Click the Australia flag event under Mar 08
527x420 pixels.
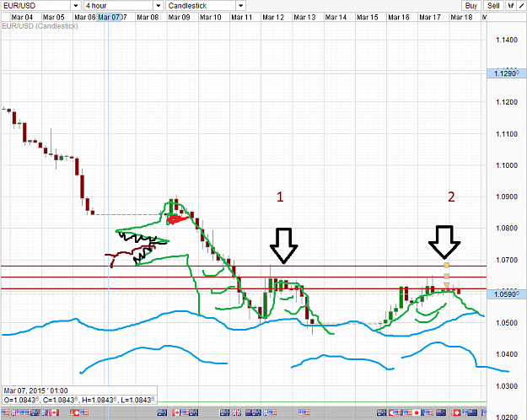tap(162, 412)
